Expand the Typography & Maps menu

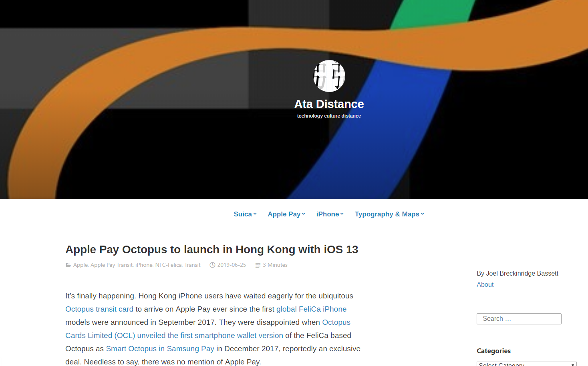point(389,214)
